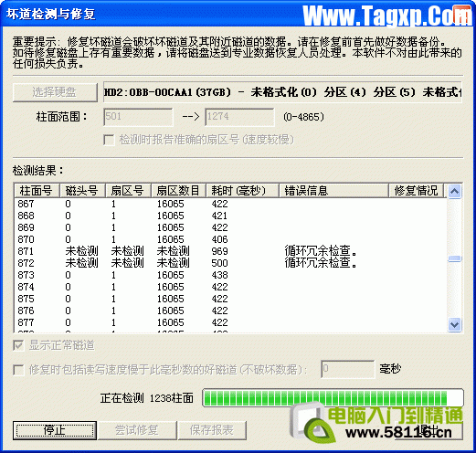Click the 406 time value in row 870
This screenshot has width=476, height=453.
pos(219,239)
